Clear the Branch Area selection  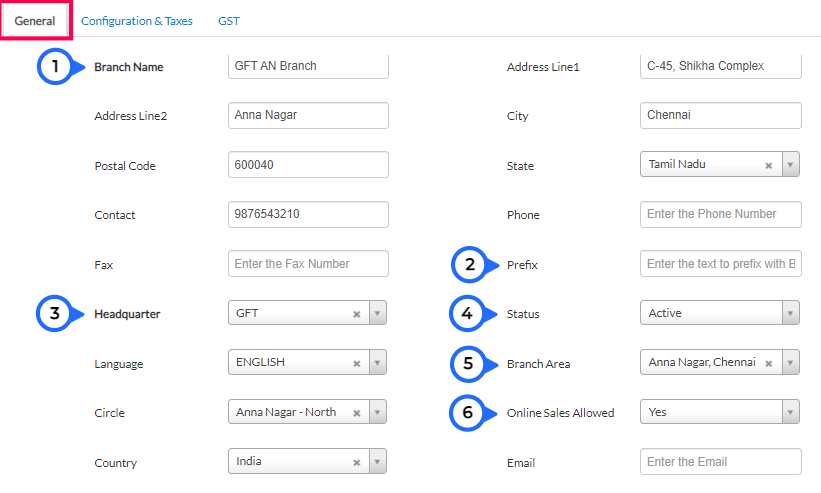pos(768,364)
